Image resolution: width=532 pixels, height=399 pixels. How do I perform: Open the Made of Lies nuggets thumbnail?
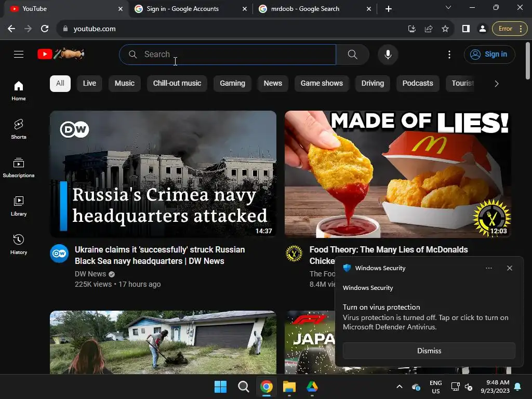397,174
